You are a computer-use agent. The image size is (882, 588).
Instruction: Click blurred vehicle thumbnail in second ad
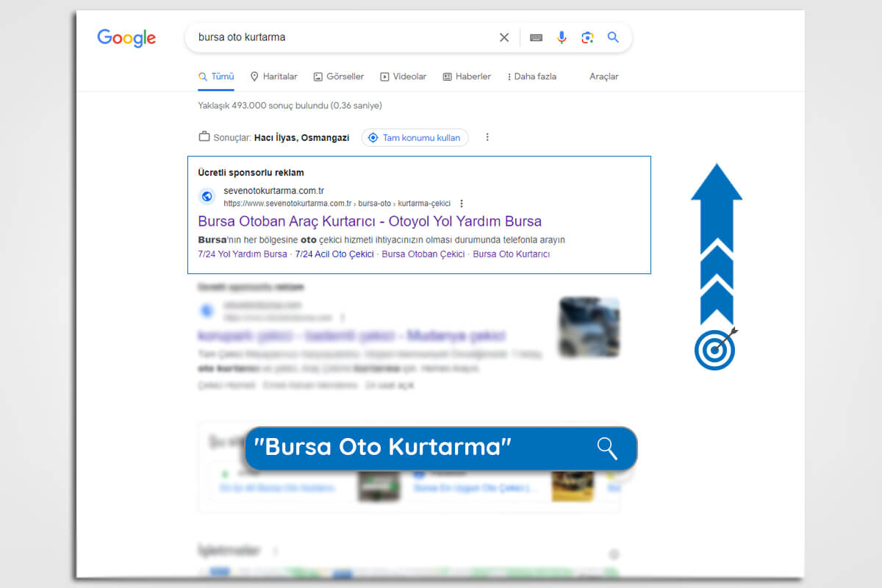(589, 327)
